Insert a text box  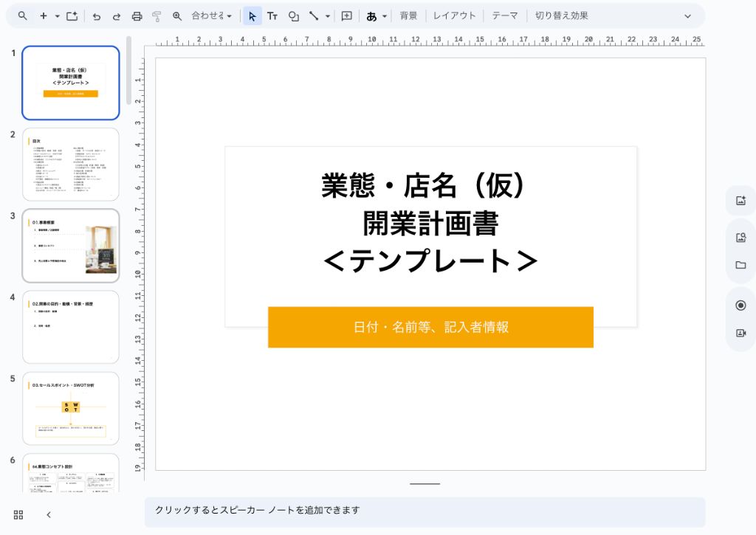tap(272, 15)
